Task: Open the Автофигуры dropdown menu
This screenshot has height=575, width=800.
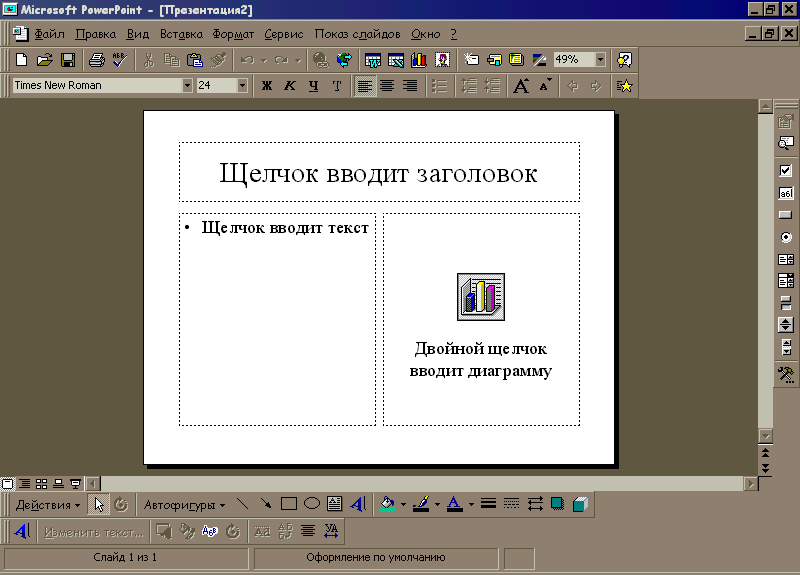Action: point(185,505)
